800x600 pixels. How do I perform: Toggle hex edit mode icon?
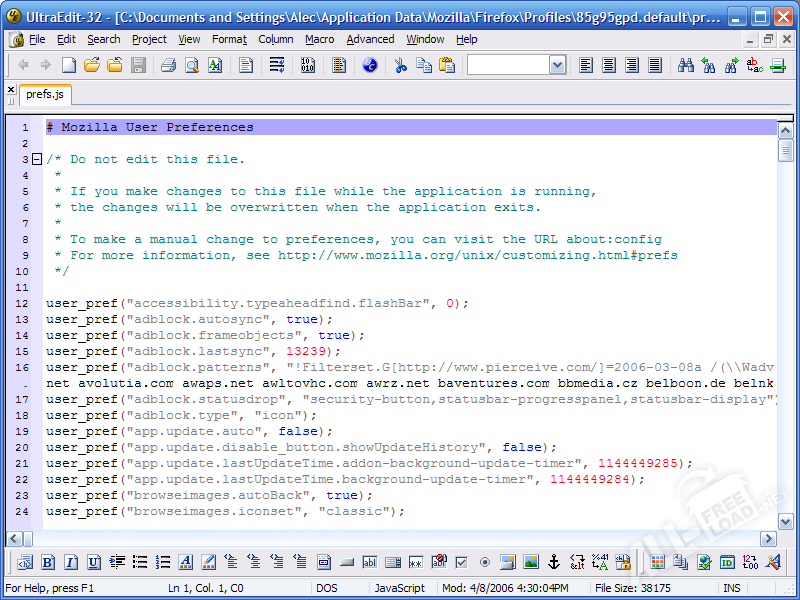[308, 65]
